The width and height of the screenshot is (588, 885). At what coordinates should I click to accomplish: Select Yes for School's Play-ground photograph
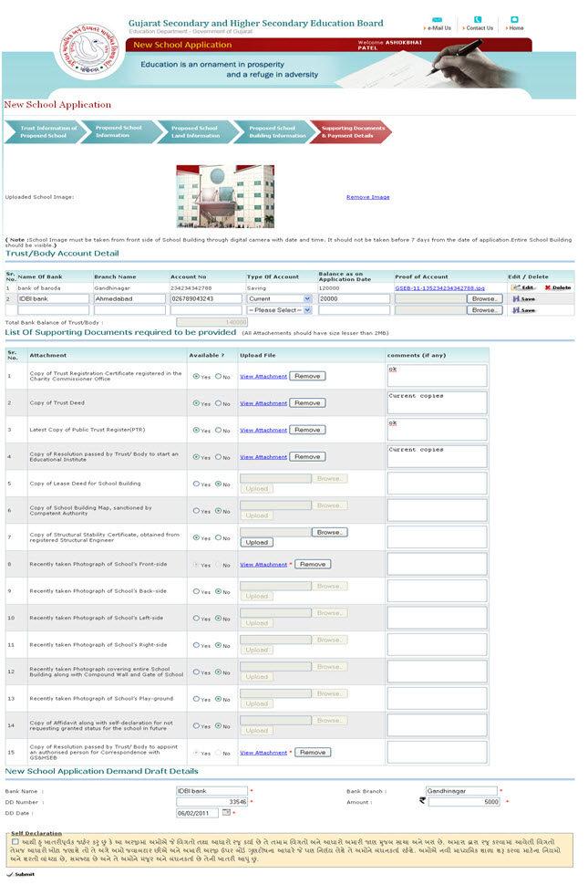(x=196, y=699)
